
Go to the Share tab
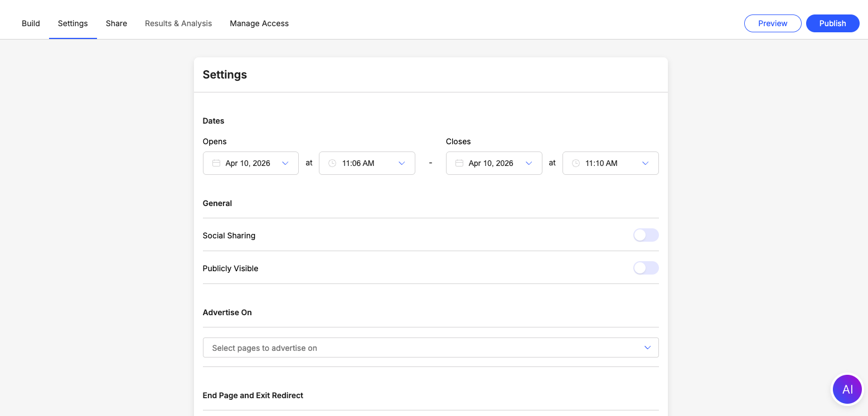(x=117, y=23)
